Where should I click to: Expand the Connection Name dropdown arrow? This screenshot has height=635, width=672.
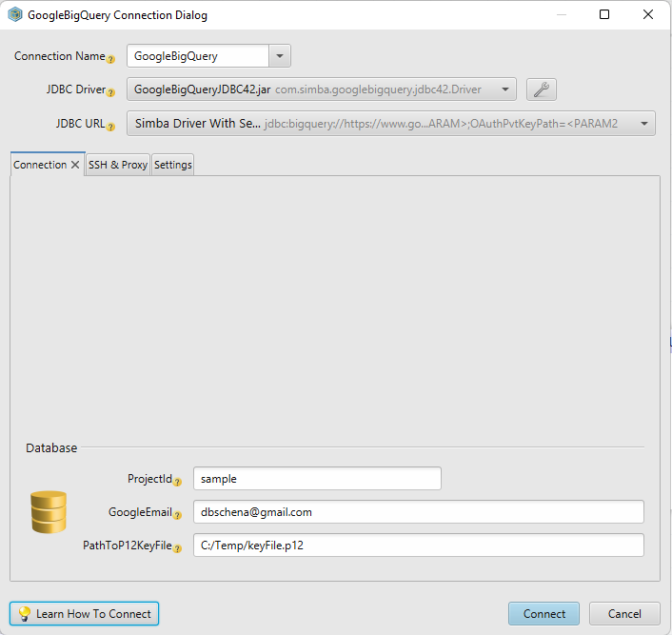(280, 56)
